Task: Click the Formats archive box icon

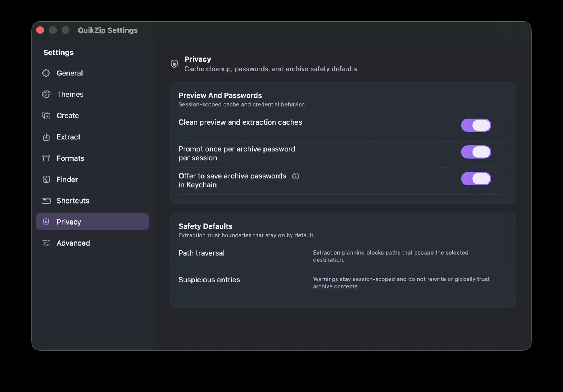Action: [46, 158]
